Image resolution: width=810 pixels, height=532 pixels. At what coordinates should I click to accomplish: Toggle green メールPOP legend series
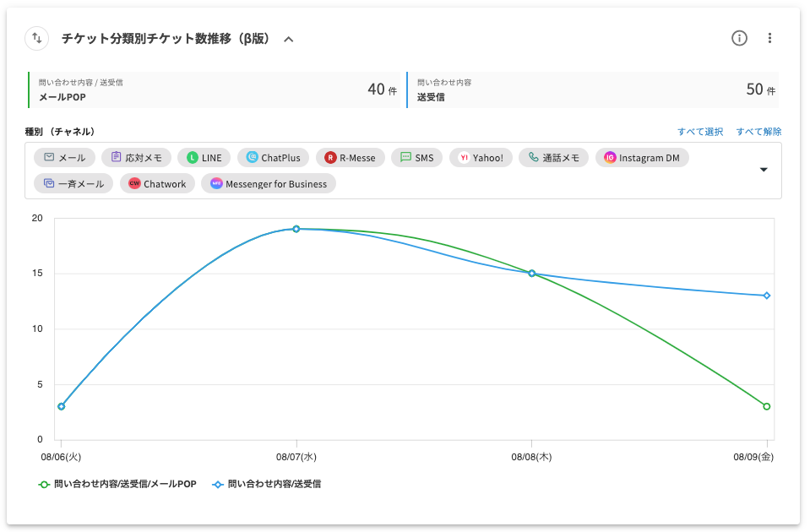point(117,485)
